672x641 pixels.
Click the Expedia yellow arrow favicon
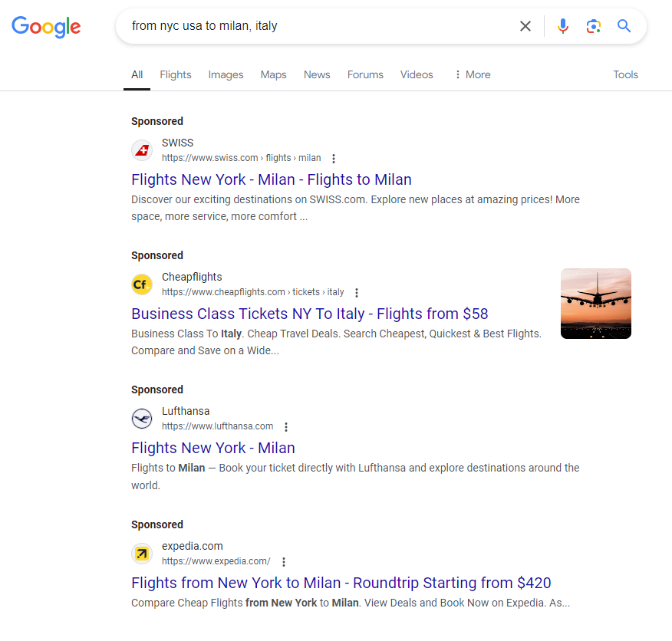[142, 553]
